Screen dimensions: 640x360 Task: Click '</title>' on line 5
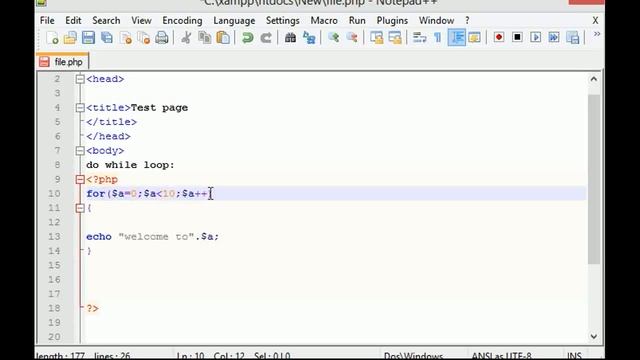pos(111,122)
